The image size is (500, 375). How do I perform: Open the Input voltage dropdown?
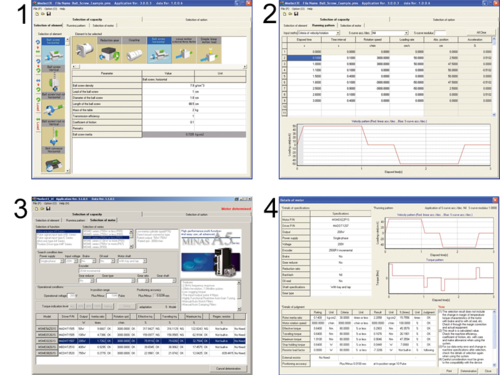point(76,261)
